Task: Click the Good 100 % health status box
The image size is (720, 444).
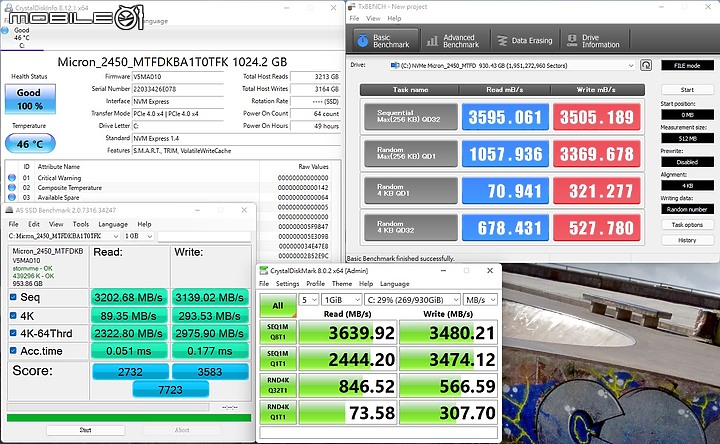Action: click(x=30, y=99)
